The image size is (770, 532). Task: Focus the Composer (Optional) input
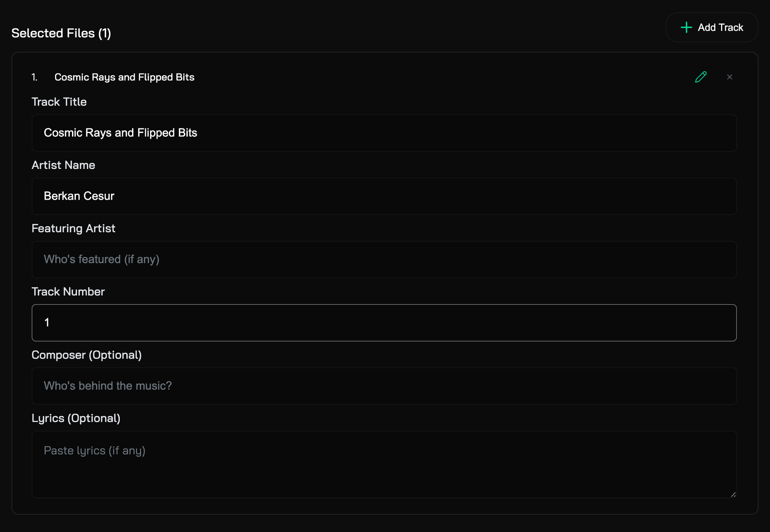tap(384, 386)
